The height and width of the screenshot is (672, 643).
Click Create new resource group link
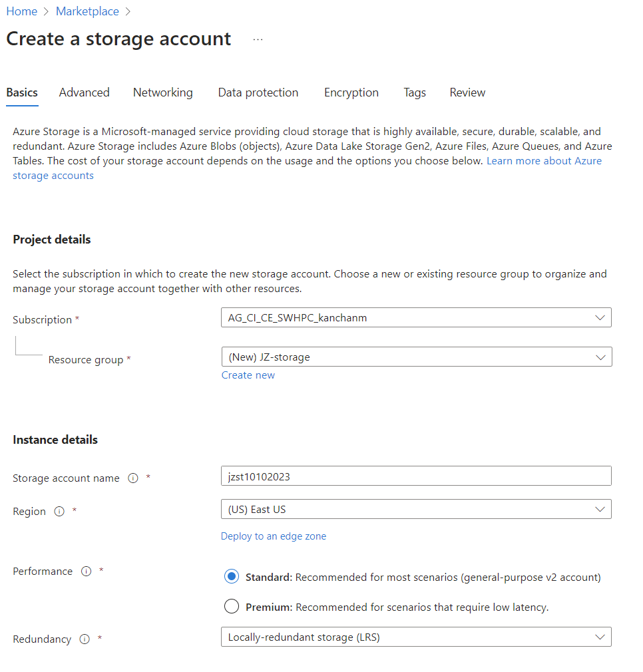[248, 375]
